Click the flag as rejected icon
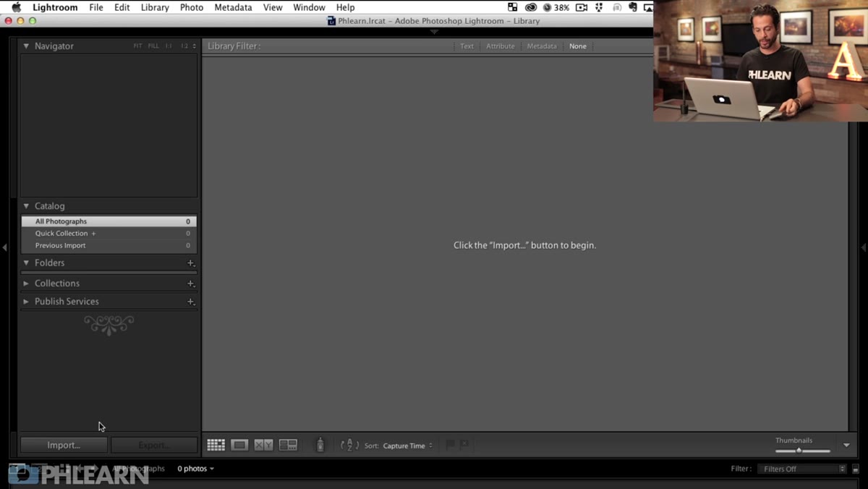 pyautogui.click(x=464, y=445)
